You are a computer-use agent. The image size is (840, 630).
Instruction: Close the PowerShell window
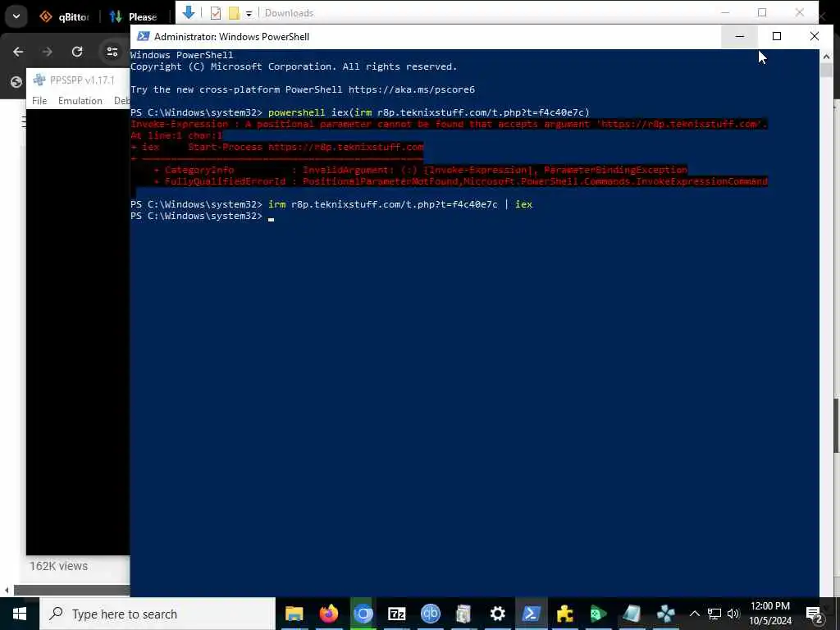(x=815, y=36)
